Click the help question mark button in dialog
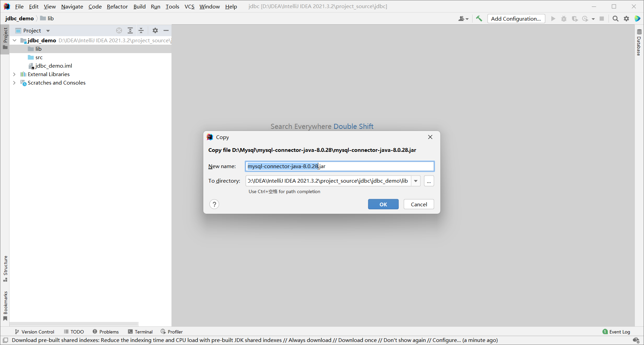Image resolution: width=644 pixels, height=345 pixels. (214, 204)
